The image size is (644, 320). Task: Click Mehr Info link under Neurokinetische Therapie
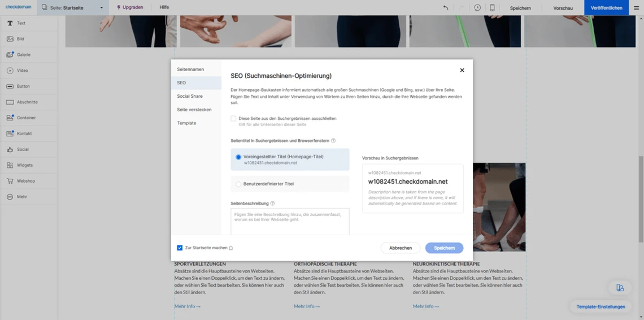click(x=426, y=306)
